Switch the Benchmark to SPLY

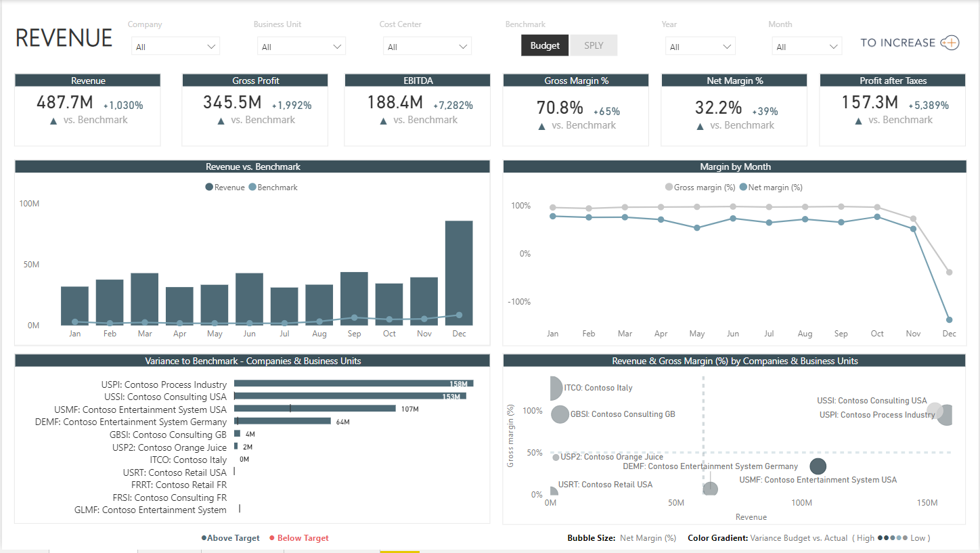[x=594, y=45]
